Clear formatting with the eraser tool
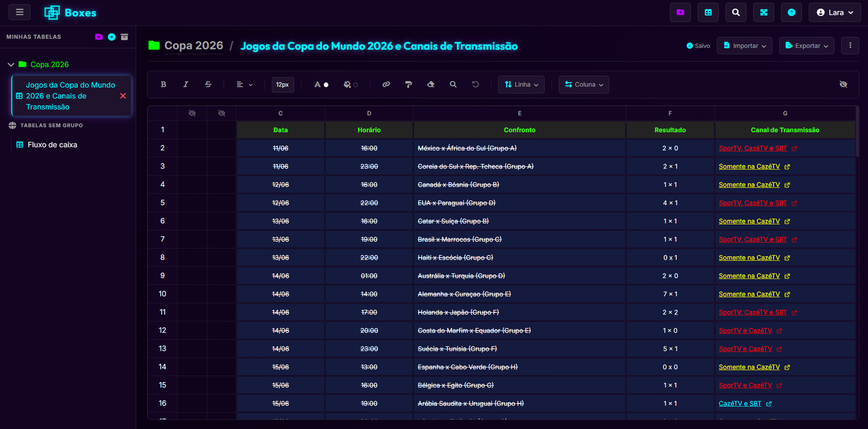This screenshot has height=429, width=868. pyautogui.click(x=431, y=85)
